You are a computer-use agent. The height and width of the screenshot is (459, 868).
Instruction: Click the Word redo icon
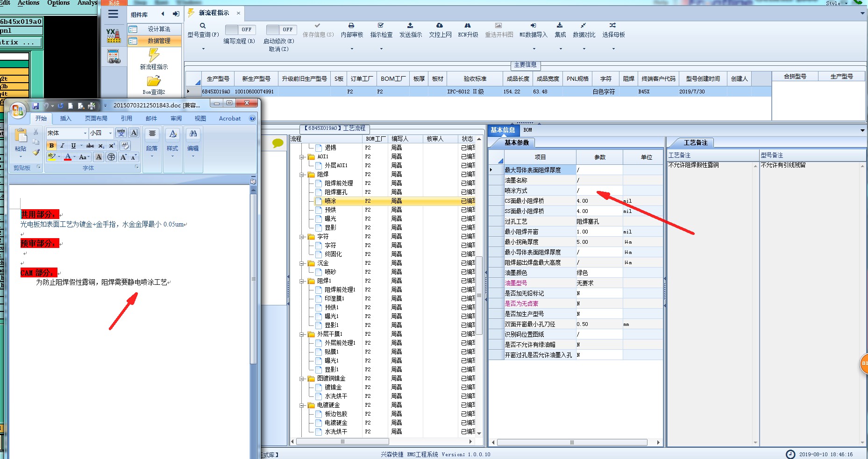[x=60, y=106]
